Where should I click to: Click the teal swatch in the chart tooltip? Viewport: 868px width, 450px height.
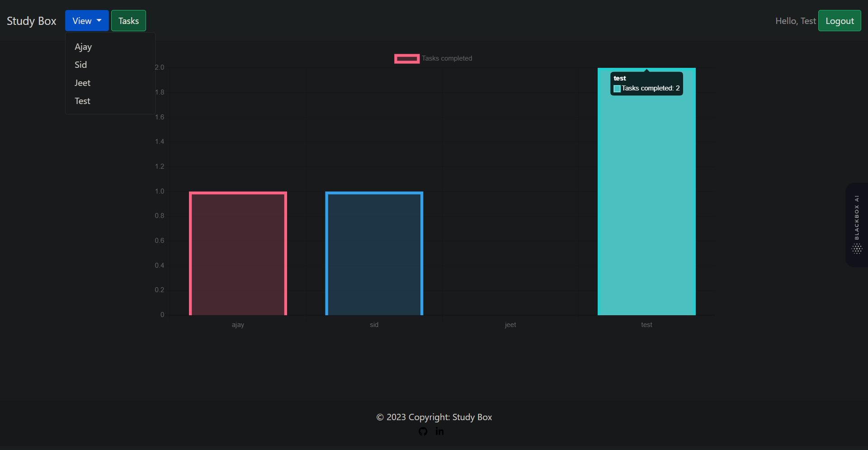(617, 89)
